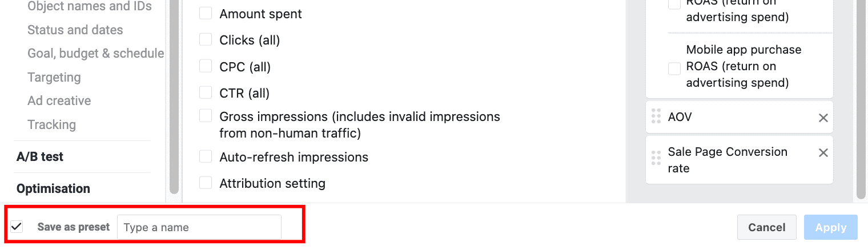868x250 pixels.
Task: Click the Apply button
Action: coord(830,227)
